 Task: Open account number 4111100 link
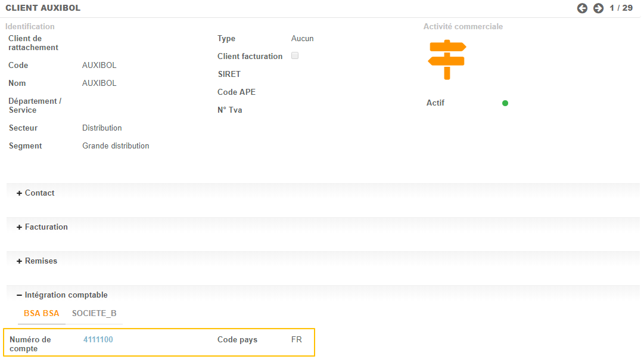pyautogui.click(x=98, y=340)
